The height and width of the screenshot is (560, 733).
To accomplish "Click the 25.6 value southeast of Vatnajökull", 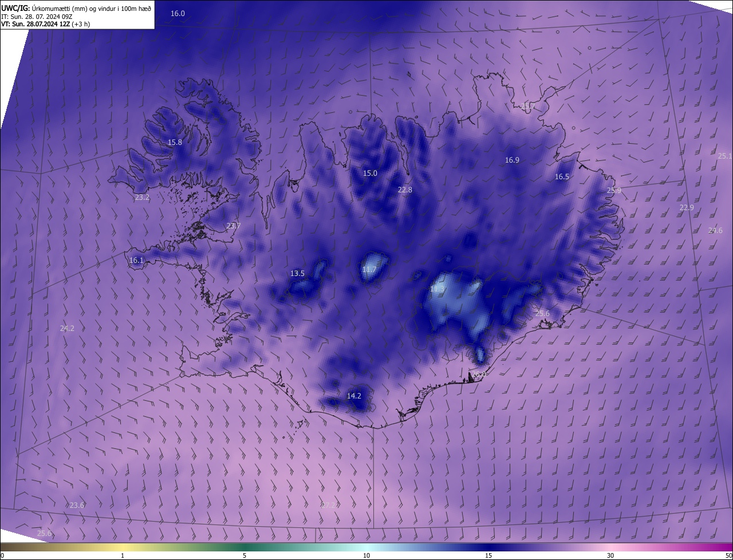I will pos(542,314).
